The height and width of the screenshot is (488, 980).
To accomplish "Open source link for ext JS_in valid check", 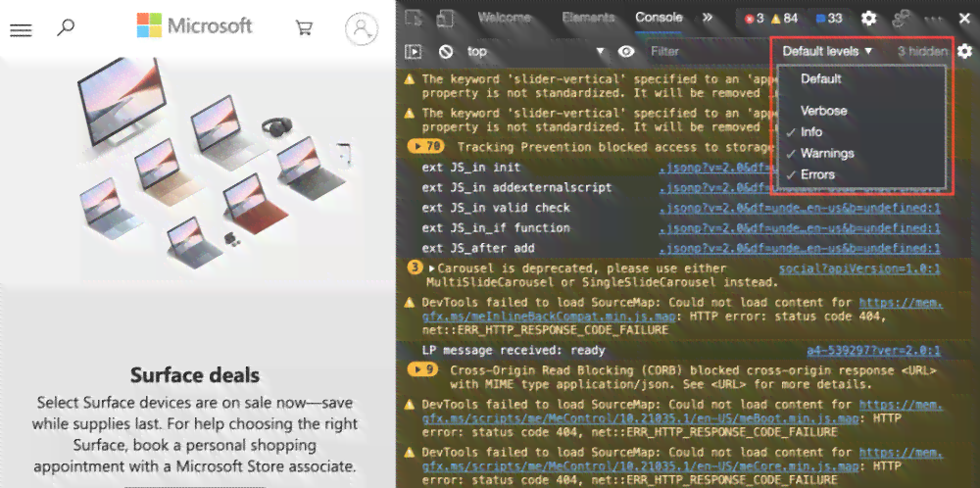I will pos(800,208).
